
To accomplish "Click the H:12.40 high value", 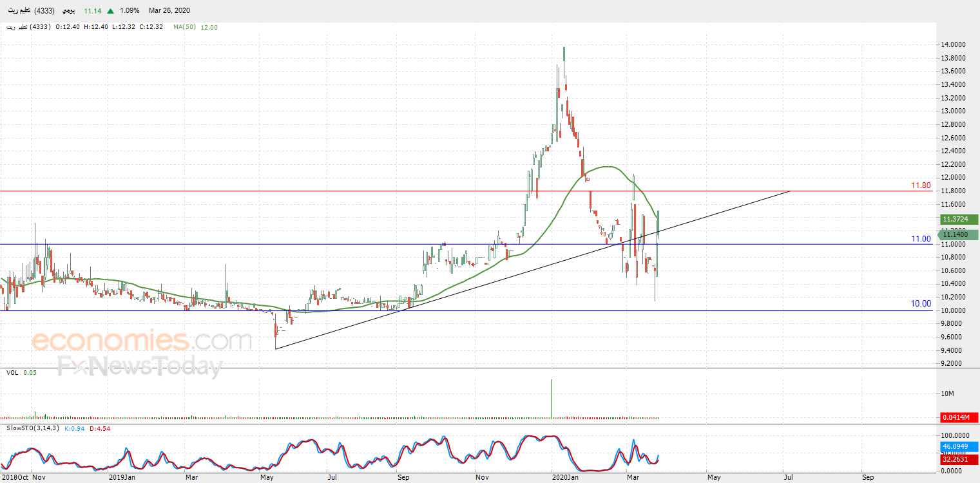I will tap(95, 27).
